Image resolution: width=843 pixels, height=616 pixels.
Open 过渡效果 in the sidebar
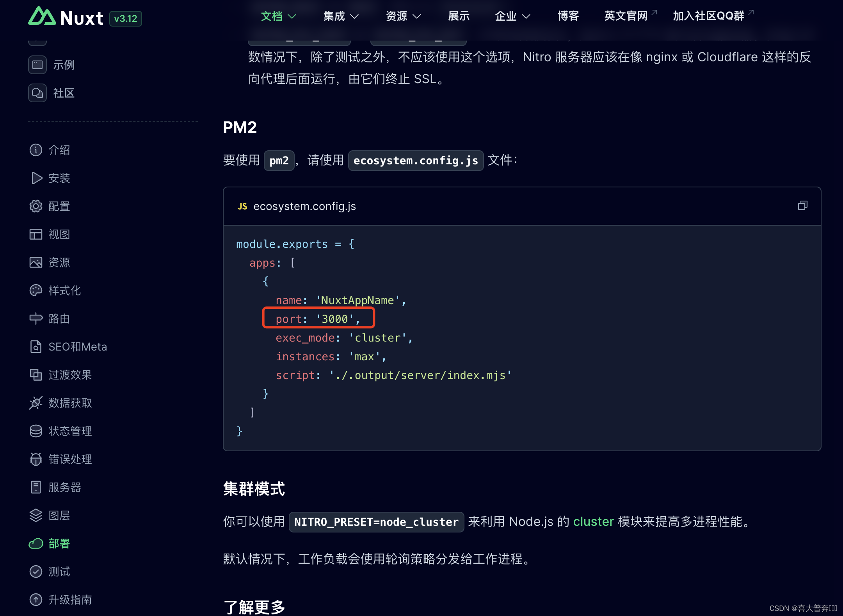[x=70, y=375]
